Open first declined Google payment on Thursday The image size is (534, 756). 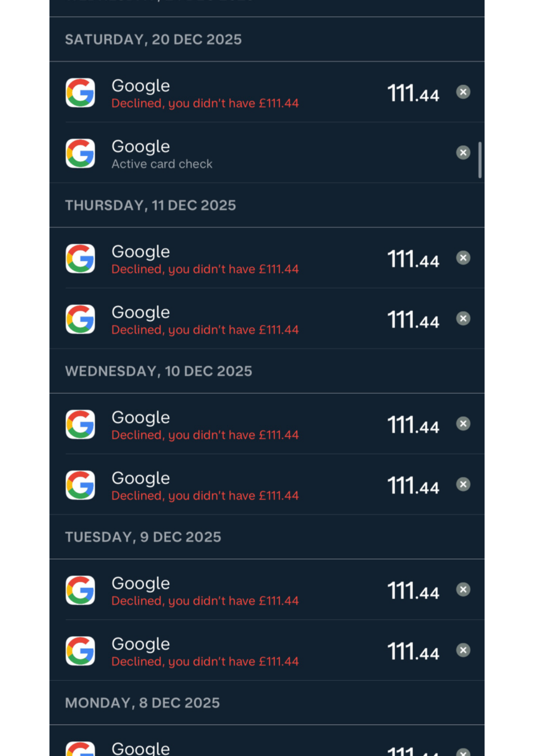[267, 258]
